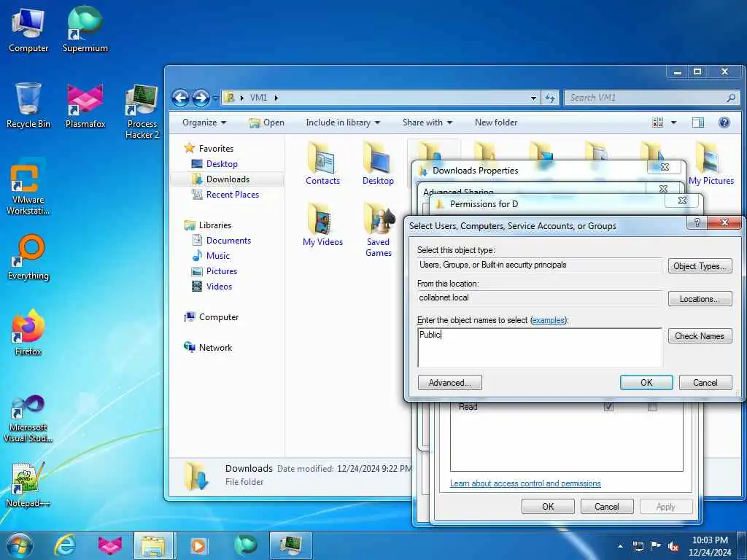747x560 pixels.
Task: Click the Locations... button
Action: 700,299
